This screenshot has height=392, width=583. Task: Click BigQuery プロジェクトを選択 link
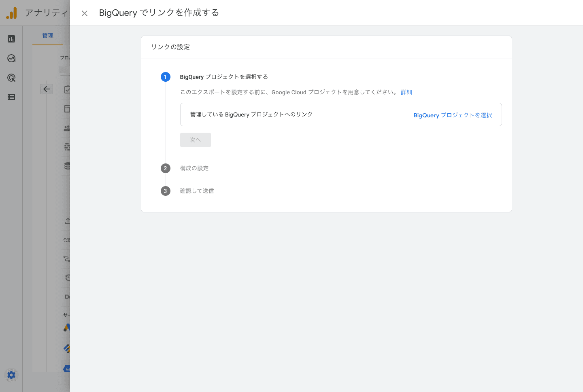(452, 115)
